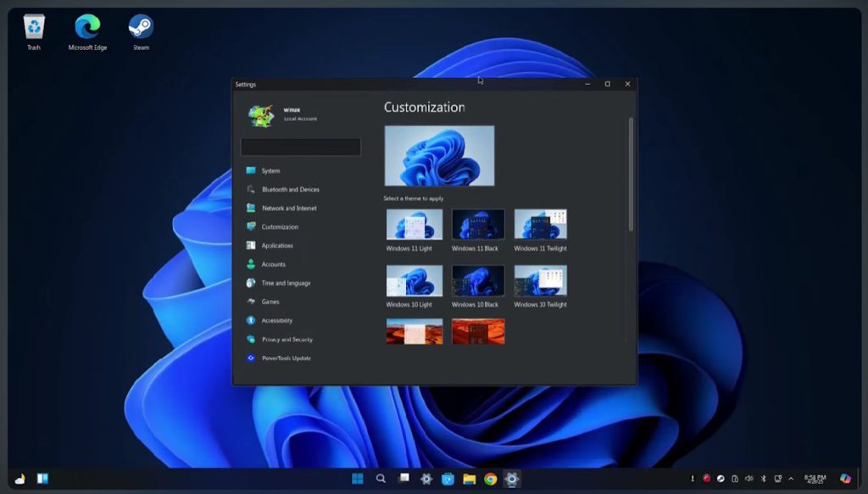Launch the Store app from taskbar
Viewport: 868px width, 494px height.
point(448,479)
